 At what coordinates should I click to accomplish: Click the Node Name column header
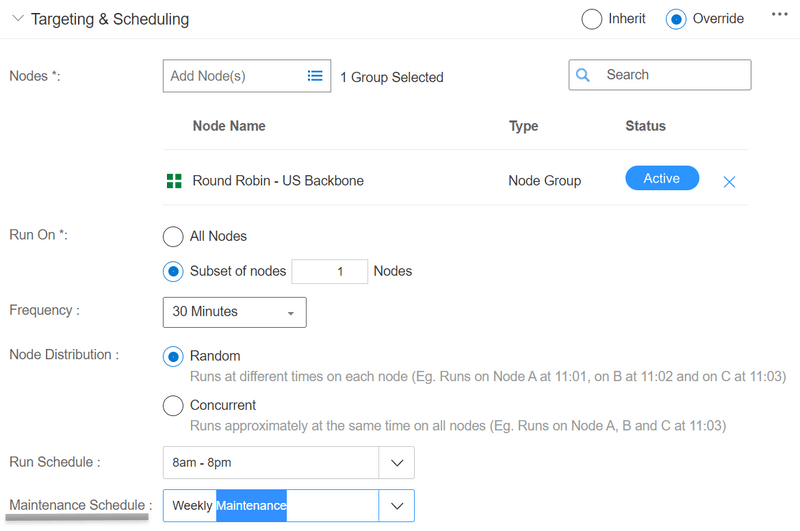(x=229, y=126)
